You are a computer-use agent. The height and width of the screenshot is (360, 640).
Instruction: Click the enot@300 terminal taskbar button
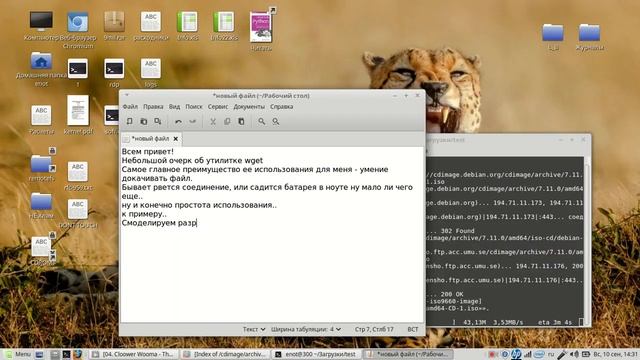(x=316, y=354)
